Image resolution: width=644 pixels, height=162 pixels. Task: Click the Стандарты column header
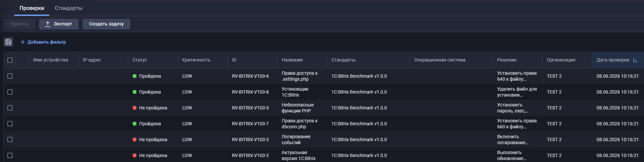(343, 60)
